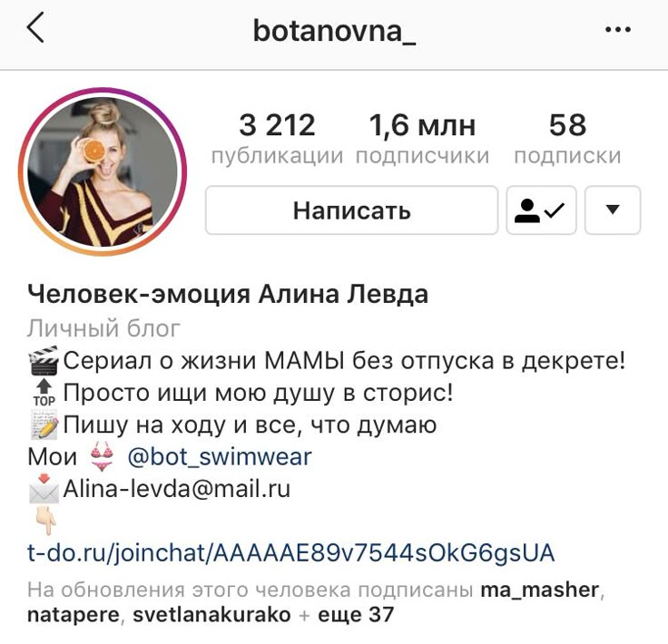Screen dimensions: 668x644
Task: Go back using the left arrow
Action: click(x=35, y=27)
